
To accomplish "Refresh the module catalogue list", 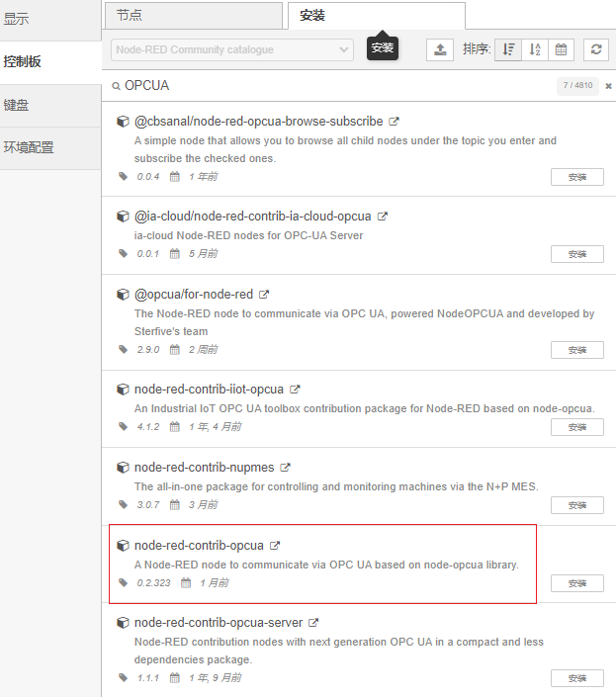I will point(596,49).
